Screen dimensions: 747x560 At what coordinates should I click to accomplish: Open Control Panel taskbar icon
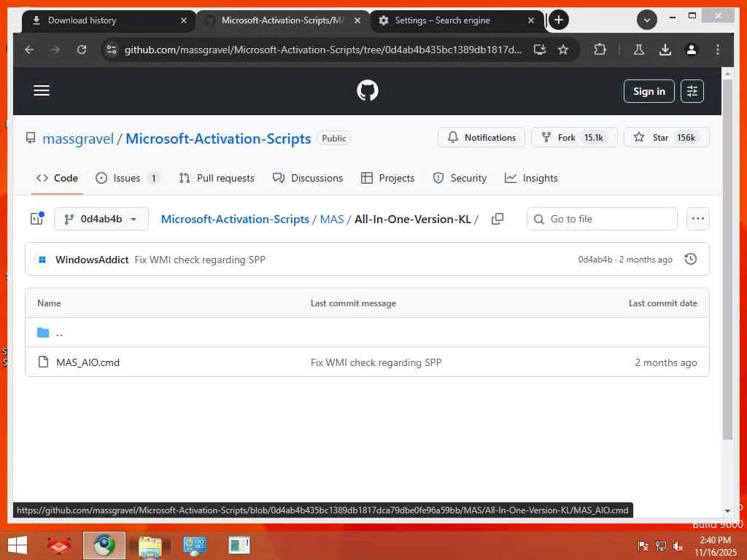pyautogui.click(x=194, y=545)
